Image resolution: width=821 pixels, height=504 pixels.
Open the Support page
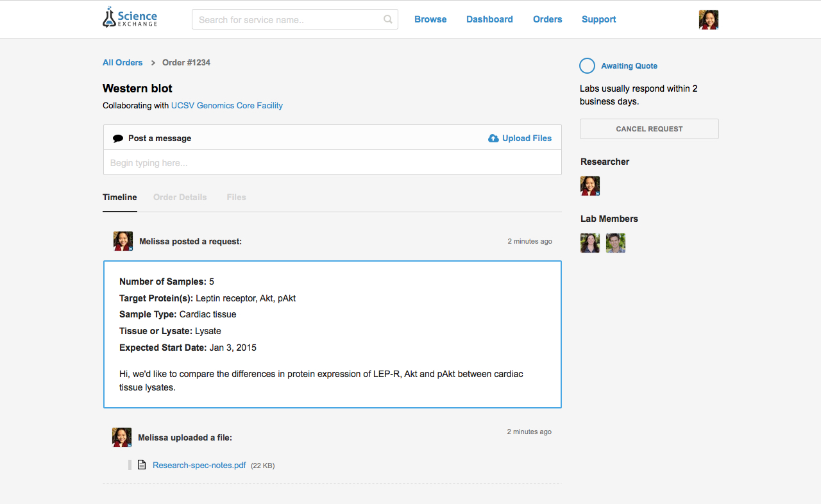[x=598, y=19]
